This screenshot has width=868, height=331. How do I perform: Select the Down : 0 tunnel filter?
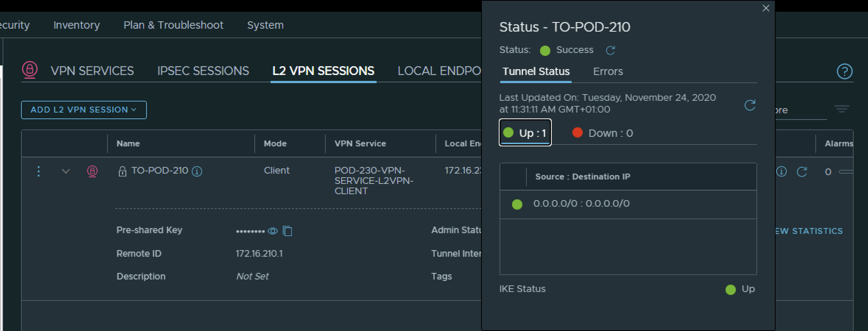click(x=603, y=133)
